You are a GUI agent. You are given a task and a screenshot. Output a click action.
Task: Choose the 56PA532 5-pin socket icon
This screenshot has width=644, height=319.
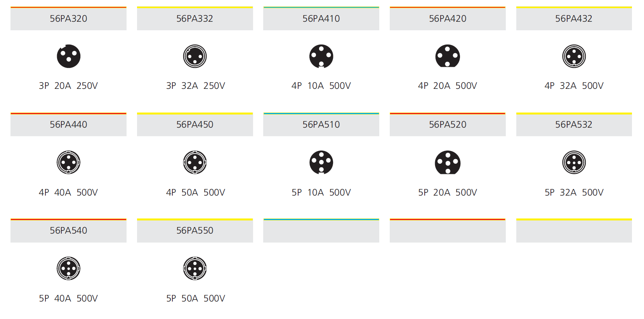pos(574,162)
